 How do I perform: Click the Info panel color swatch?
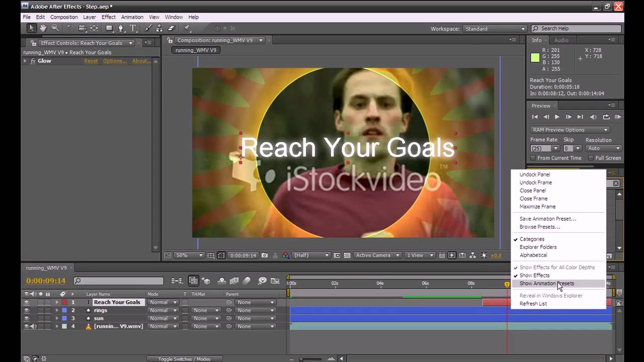pos(535,58)
